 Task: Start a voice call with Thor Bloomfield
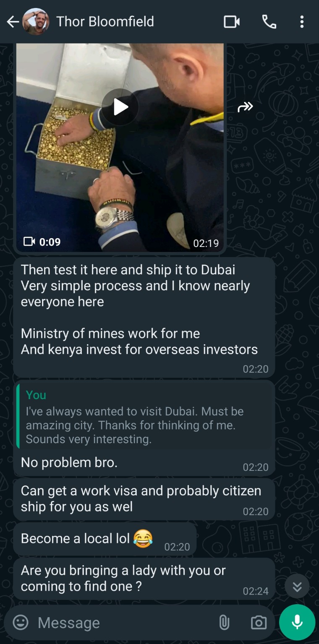[269, 22]
